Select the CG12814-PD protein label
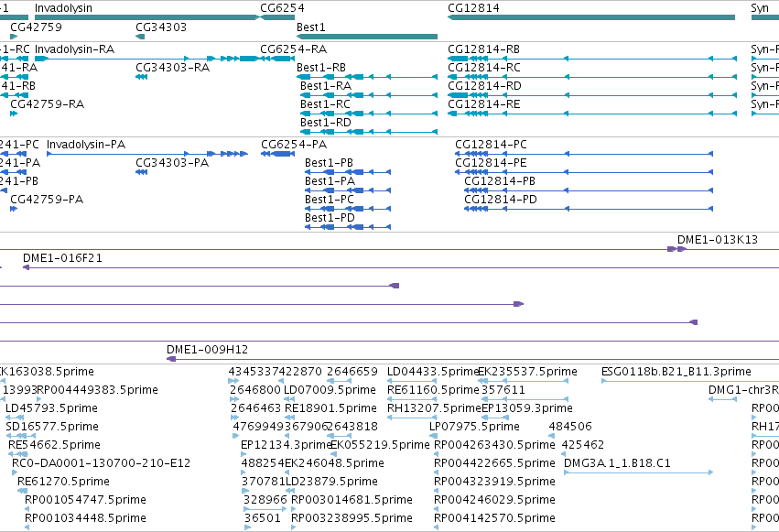779x532 pixels. point(501,200)
